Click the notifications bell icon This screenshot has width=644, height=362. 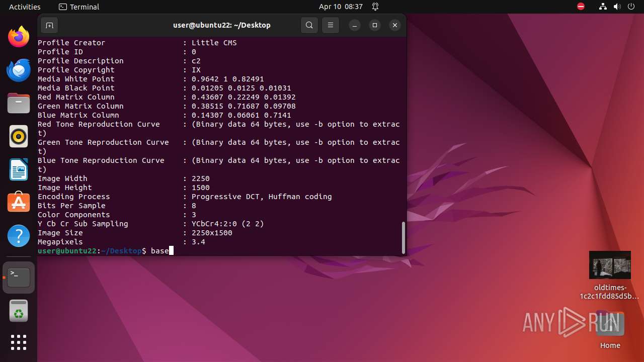[375, 7]
